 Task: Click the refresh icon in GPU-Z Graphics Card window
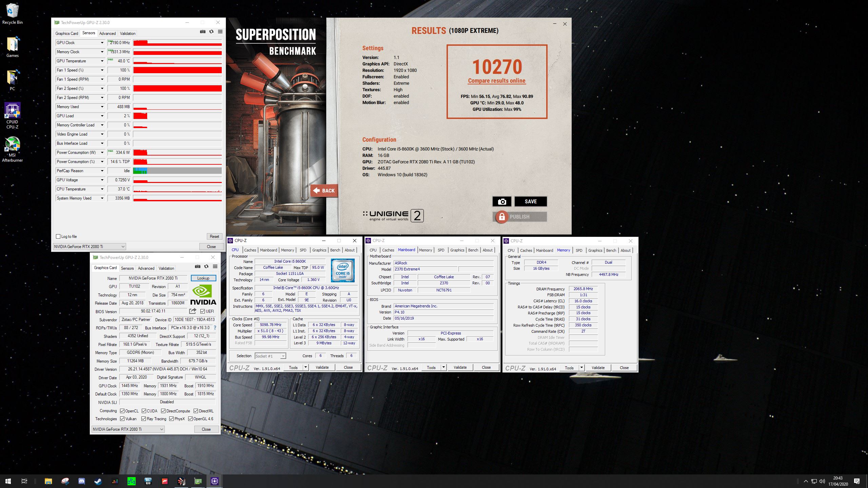coord(206,266)
